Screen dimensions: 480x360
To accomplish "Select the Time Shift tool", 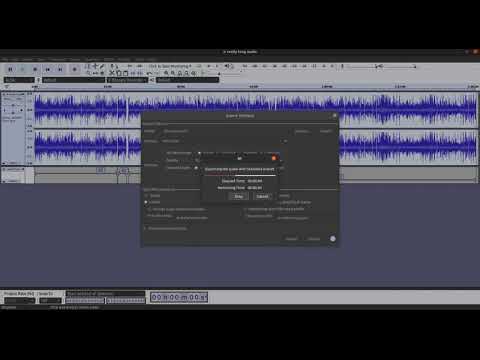I will point(95,73).
